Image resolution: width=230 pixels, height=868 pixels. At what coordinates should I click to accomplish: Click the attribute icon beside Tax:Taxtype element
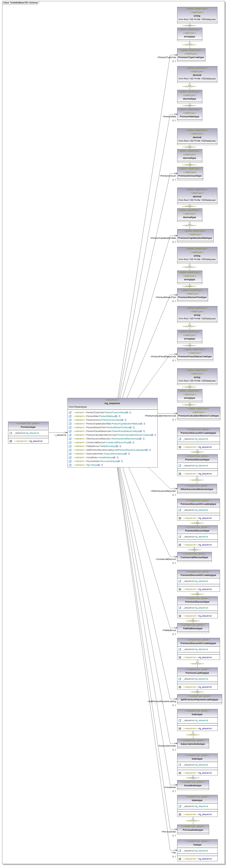point(70,465)
